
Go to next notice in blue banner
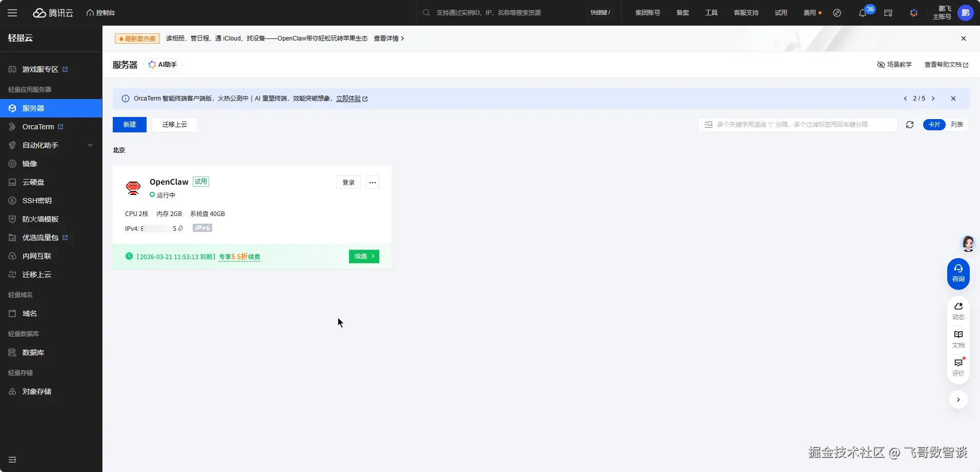(933, 99)
